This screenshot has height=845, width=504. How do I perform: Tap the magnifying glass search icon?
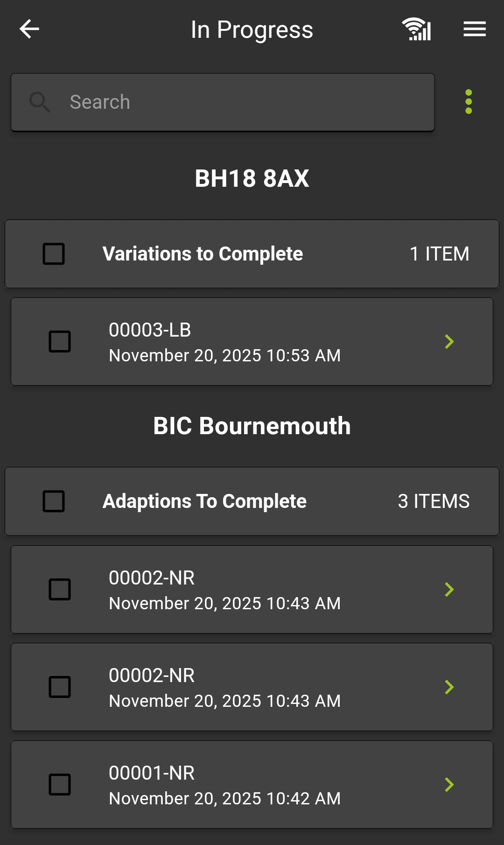point(40,102)
